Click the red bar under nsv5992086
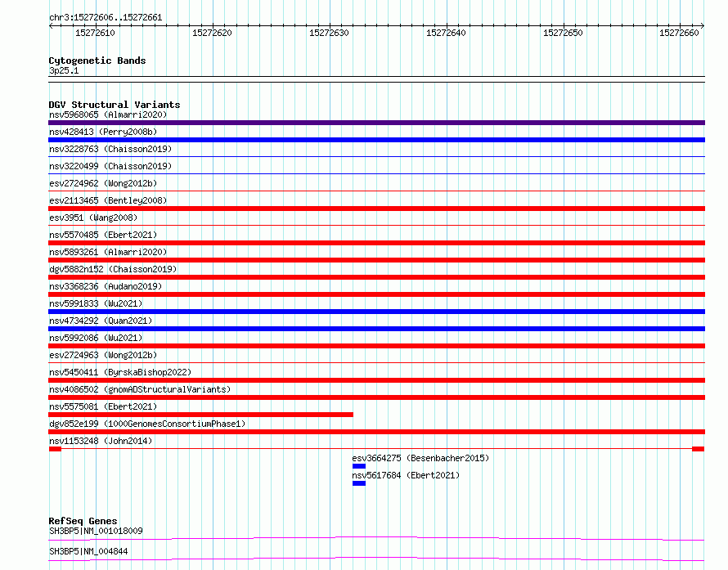Image resolution: width=728 pixels, height=570 pixels. 376,346
